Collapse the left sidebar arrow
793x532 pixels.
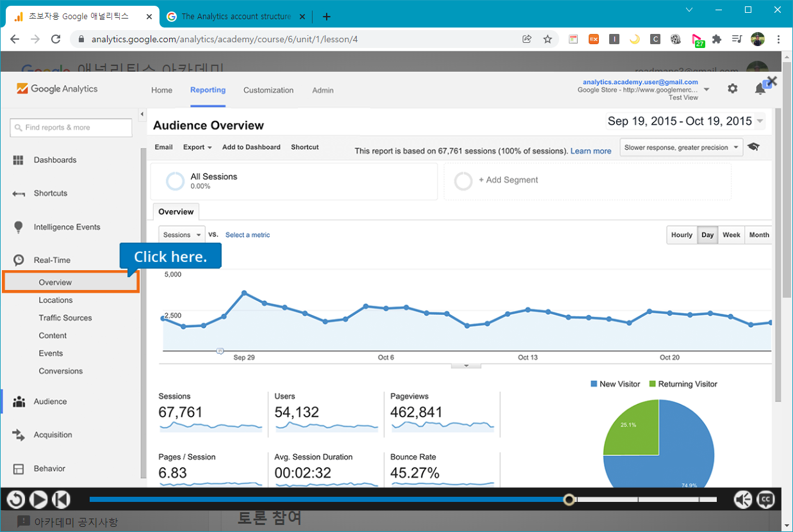point(142,114)
